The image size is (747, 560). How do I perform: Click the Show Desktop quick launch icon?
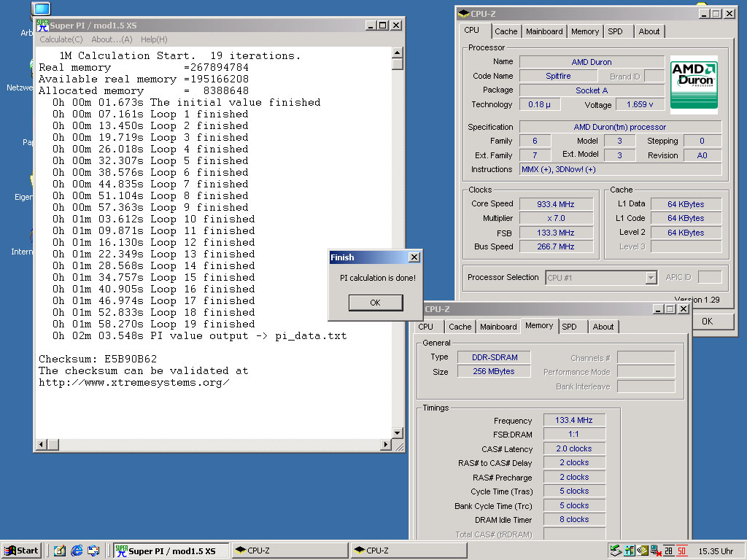click(x=60, y=551)
